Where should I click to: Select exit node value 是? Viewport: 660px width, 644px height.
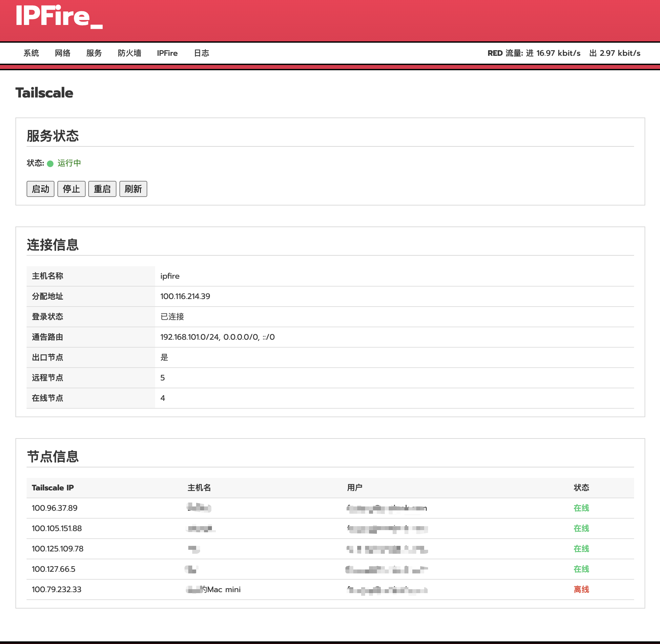164,357
